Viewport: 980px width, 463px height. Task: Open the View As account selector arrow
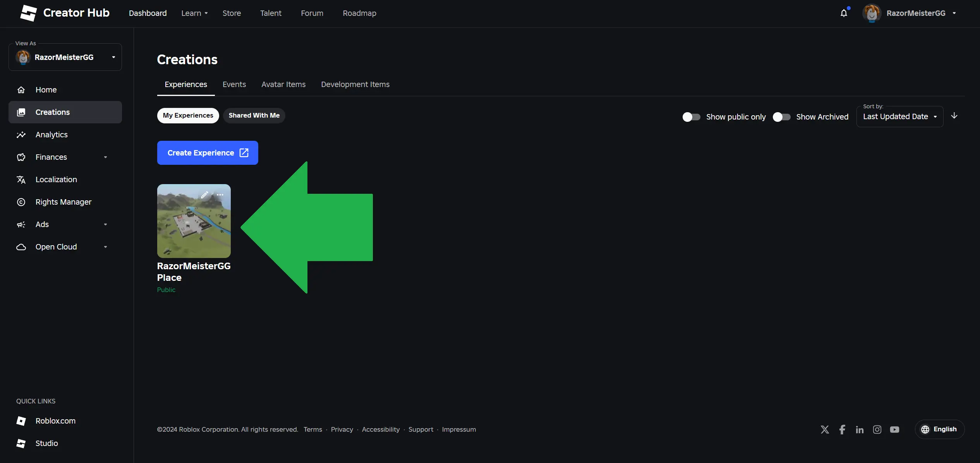(x=113, y=57)
